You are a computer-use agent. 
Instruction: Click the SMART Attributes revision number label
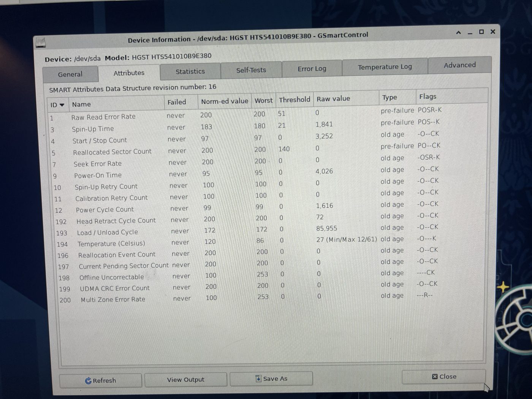(x=133, y=88)
